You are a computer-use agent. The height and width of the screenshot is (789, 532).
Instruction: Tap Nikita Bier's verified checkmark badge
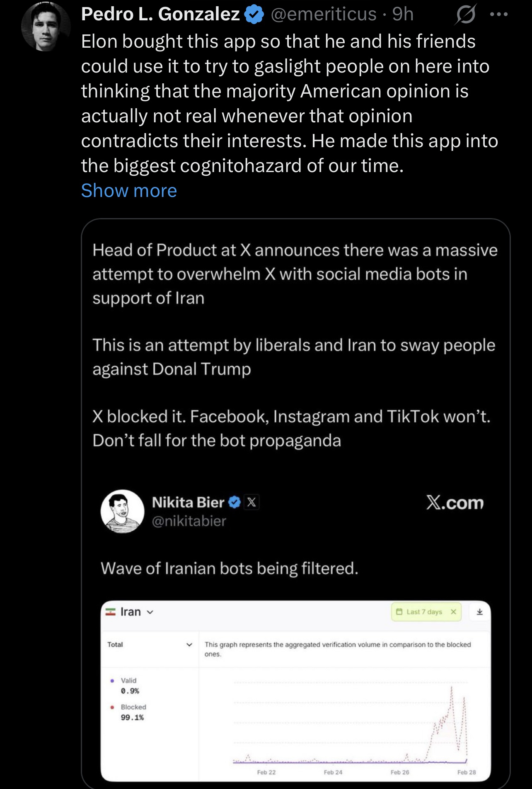coord(235,503)
